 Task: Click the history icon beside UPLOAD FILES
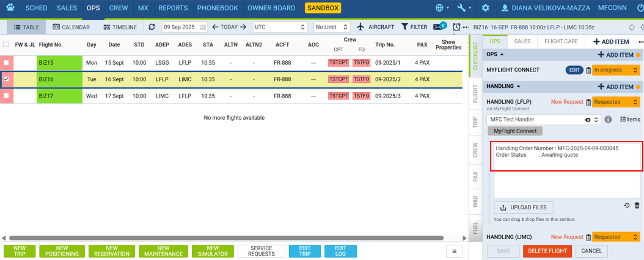[627, 206]
